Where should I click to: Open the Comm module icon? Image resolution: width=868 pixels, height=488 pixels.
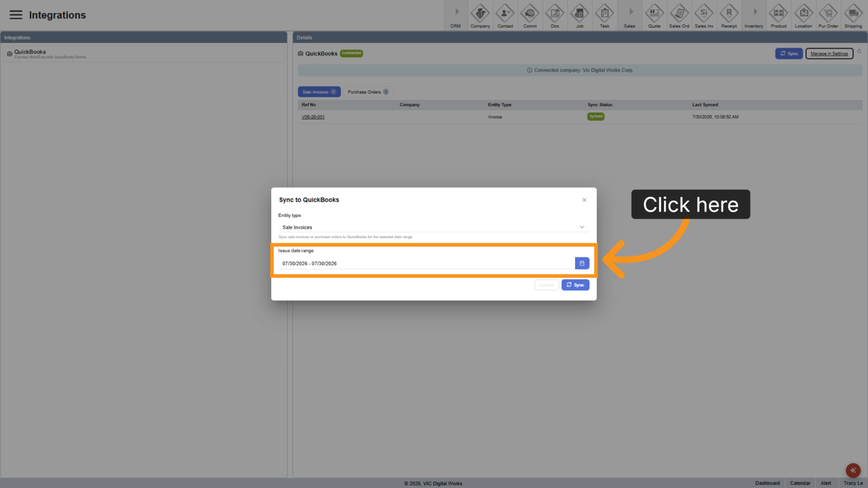pyautogui.click(x=530, y=16)
